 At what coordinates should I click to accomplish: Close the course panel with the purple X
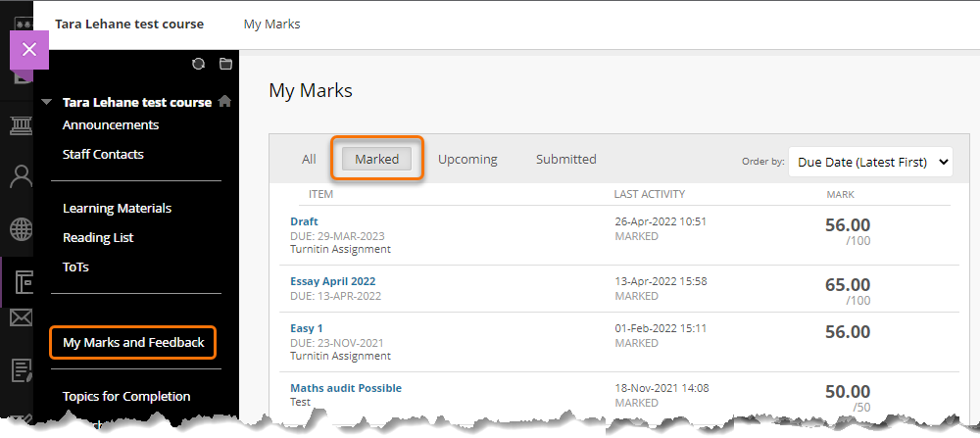click(x=29, y=49)
